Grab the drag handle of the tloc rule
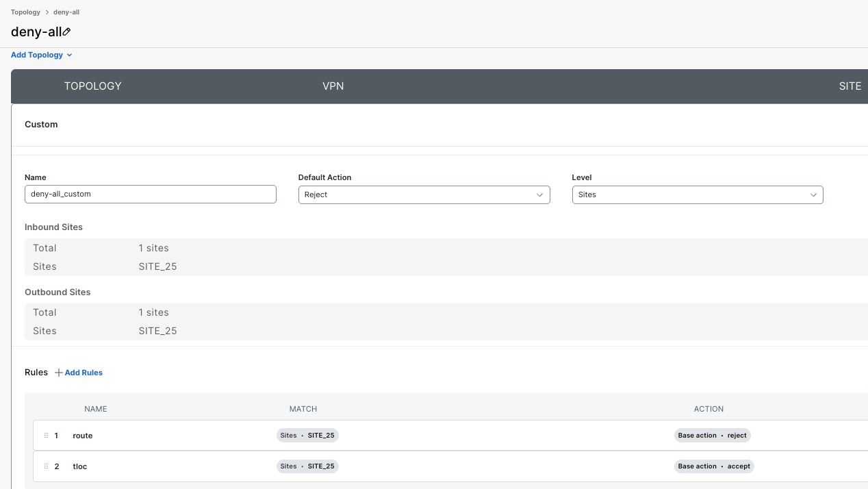Viewport: 868px width, 489px height. (x=46, y=466)
